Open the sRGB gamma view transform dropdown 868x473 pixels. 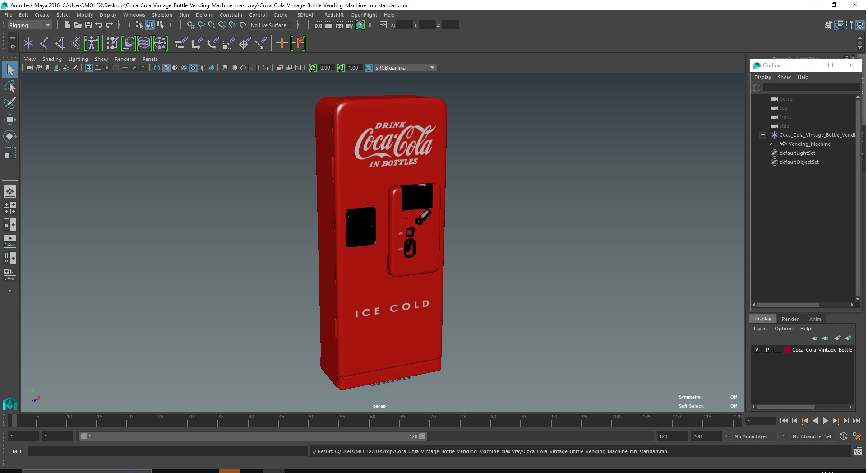click(405, 68)
